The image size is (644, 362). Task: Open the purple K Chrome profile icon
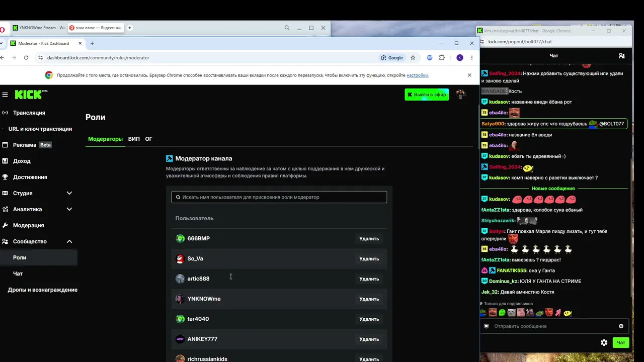[460, 58]
